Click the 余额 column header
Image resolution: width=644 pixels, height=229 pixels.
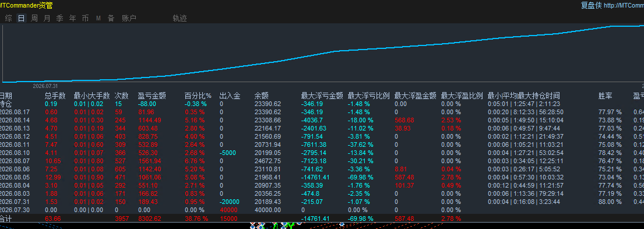coord(261,96)
